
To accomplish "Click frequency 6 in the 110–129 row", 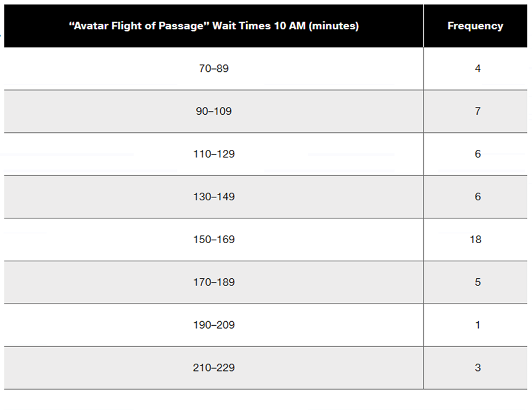I will click(x=478, y=154).
